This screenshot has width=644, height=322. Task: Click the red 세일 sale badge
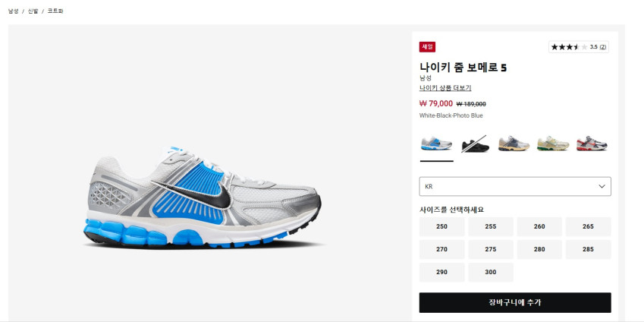(427, 47)
